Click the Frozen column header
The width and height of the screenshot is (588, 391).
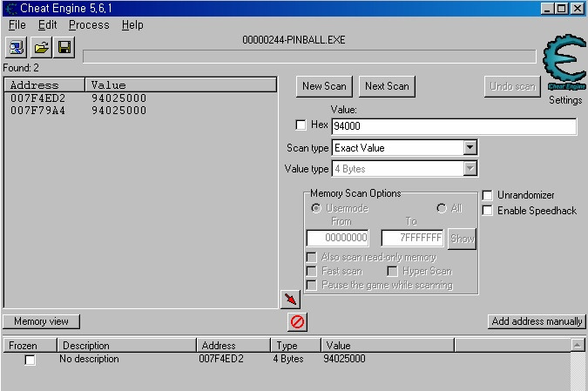(x=30, y=345)
